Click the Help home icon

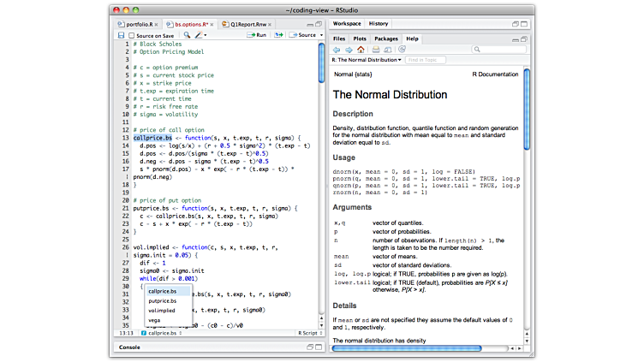361,50
